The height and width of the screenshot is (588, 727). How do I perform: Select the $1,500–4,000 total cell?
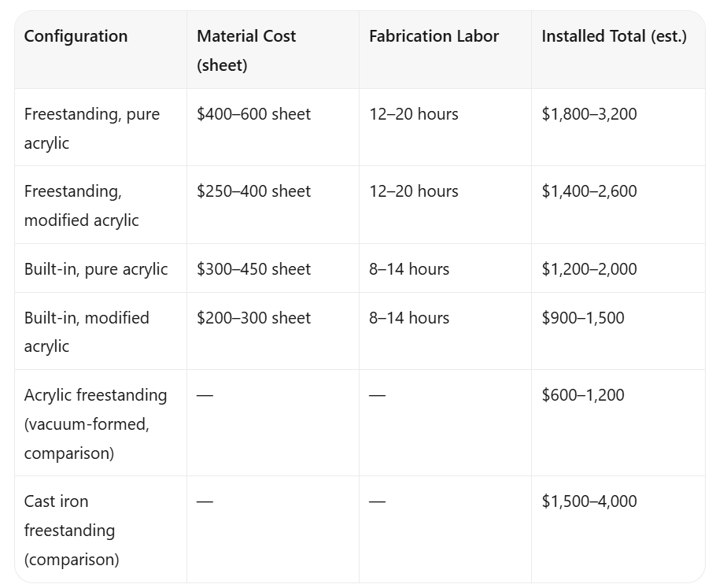tap(589, 501)
